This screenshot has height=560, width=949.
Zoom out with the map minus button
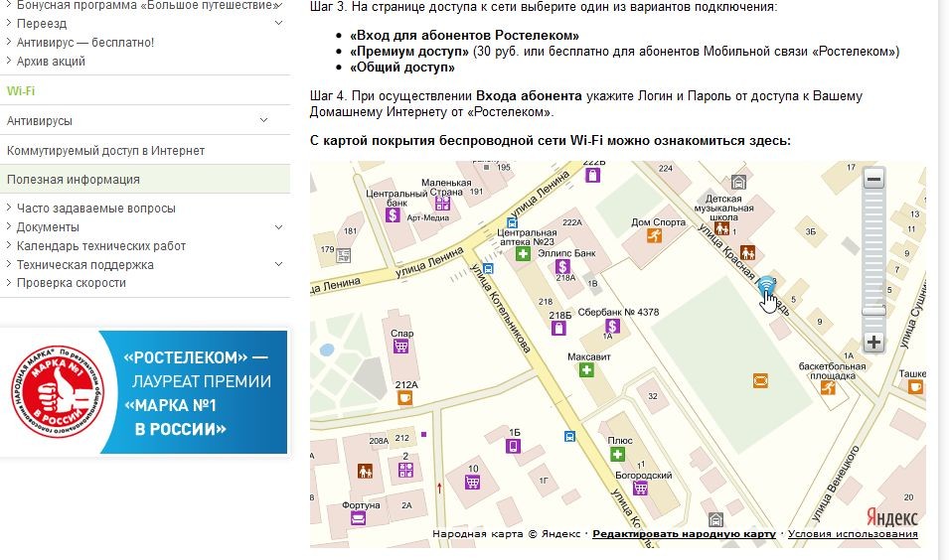click(x=873, y=180)
